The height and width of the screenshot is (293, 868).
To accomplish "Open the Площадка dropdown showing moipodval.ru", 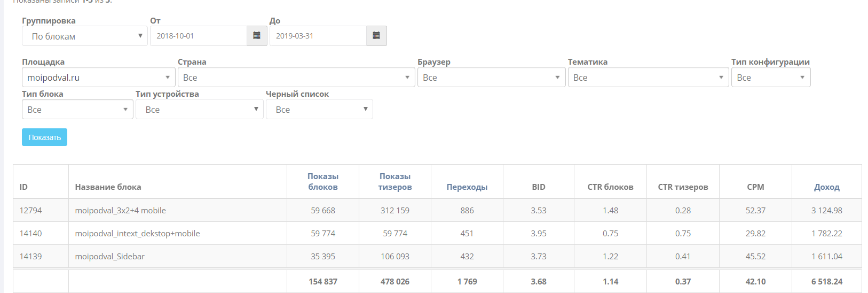I will [98, 78].
